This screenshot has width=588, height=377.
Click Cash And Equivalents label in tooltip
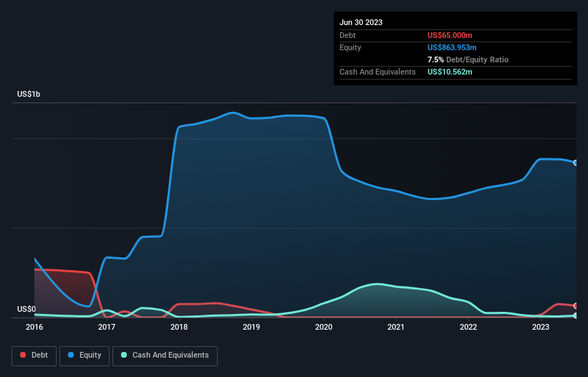point(377,72)
